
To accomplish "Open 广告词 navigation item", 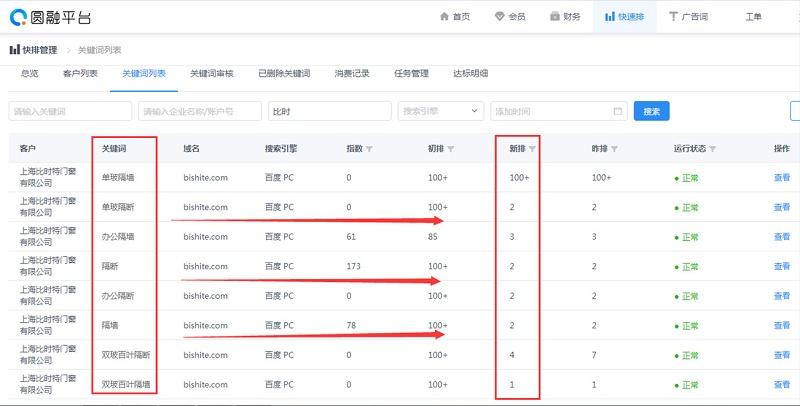I will tap(676, 17).
